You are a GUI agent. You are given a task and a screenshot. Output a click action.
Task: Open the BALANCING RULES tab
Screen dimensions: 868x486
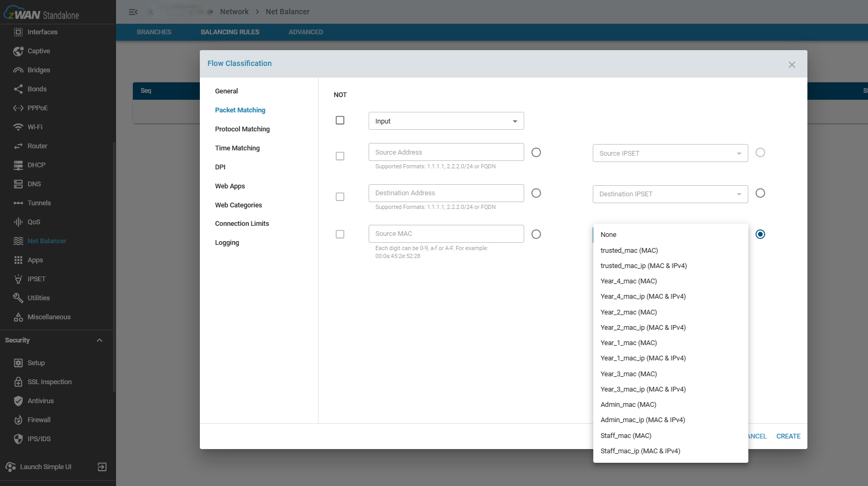pos(230,32)
